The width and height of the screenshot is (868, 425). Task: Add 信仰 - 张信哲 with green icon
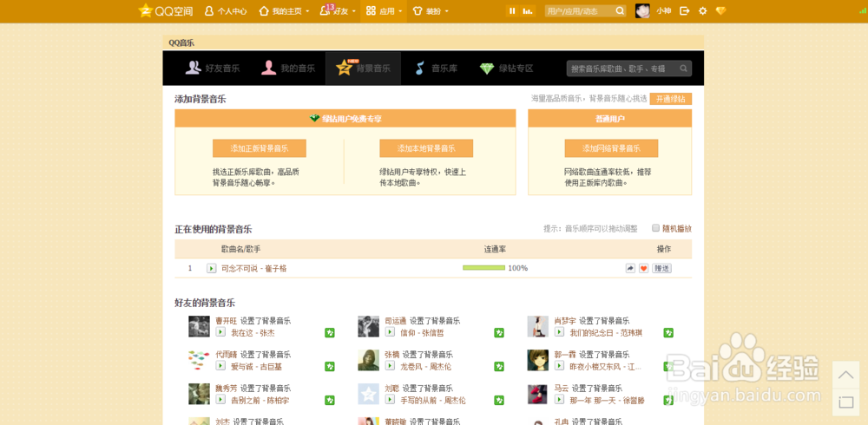(x=499, y=332)
